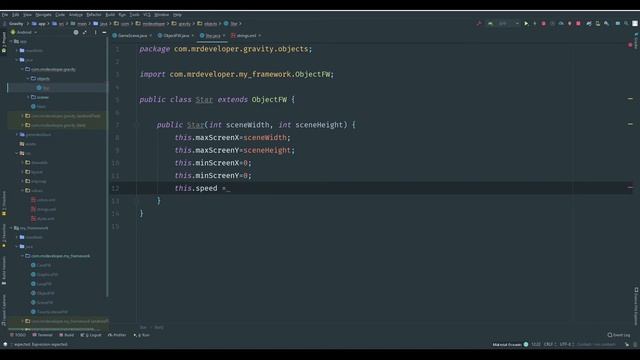Open the Edit menu
This screenshot has width=640, height=360.
(16, 15)
